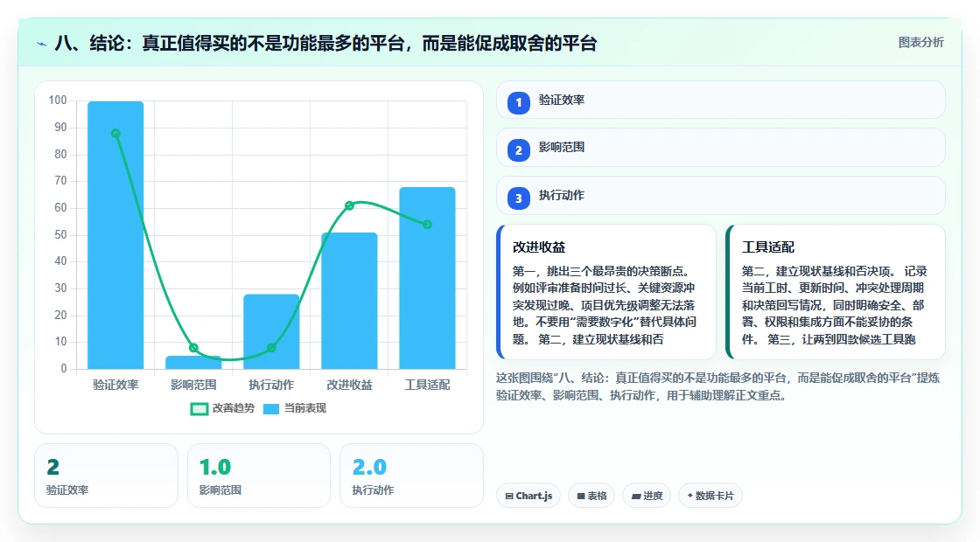Click the x-axis label 影响范围
Image resolution: width=980 pixels, height=542 pixels.
pyautogui.click(x=193, y=385)
